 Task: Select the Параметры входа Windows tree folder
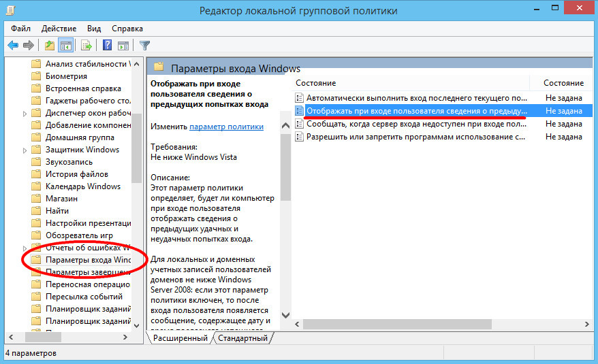tap(88, 260)
